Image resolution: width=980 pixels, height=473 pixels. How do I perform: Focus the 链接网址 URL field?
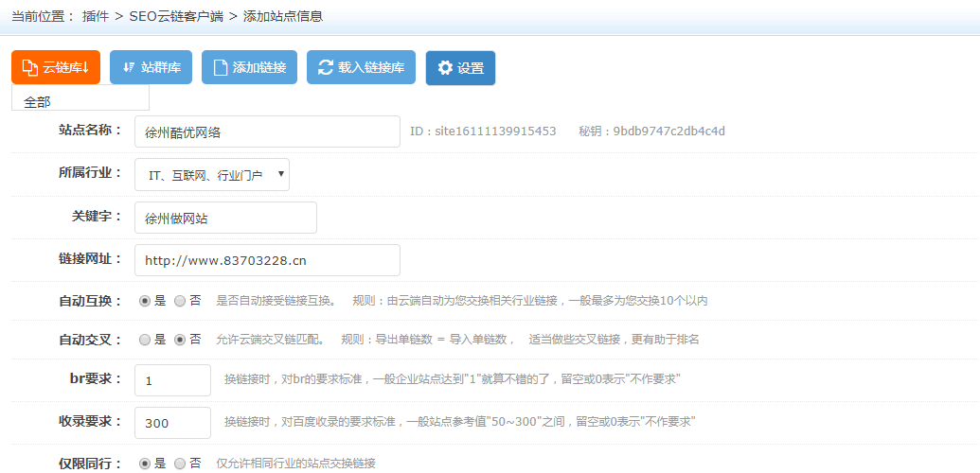(267, 260)
